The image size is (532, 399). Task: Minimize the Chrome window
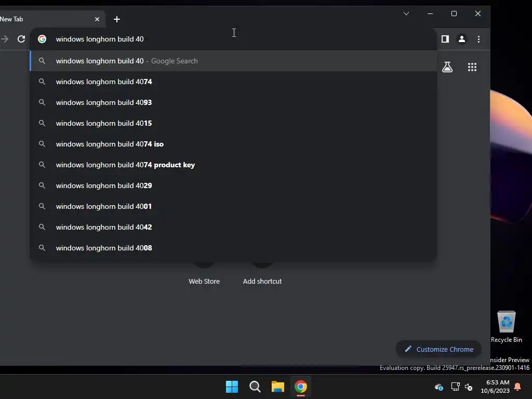430,14
